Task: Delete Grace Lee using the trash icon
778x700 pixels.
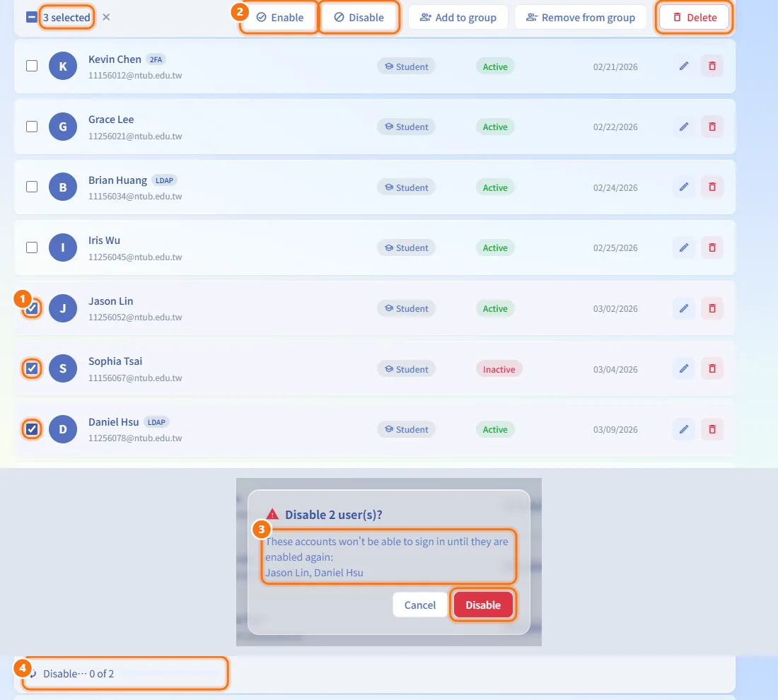Action: point(712,127)
